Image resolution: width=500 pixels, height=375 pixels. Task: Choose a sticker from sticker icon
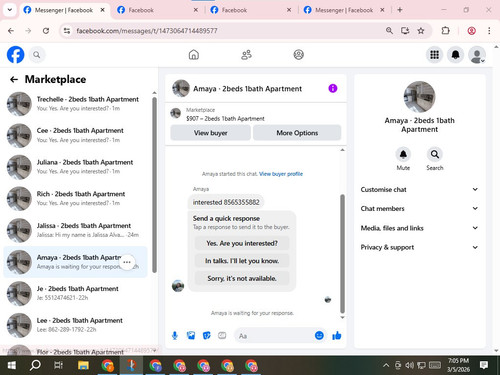[207, 335]
